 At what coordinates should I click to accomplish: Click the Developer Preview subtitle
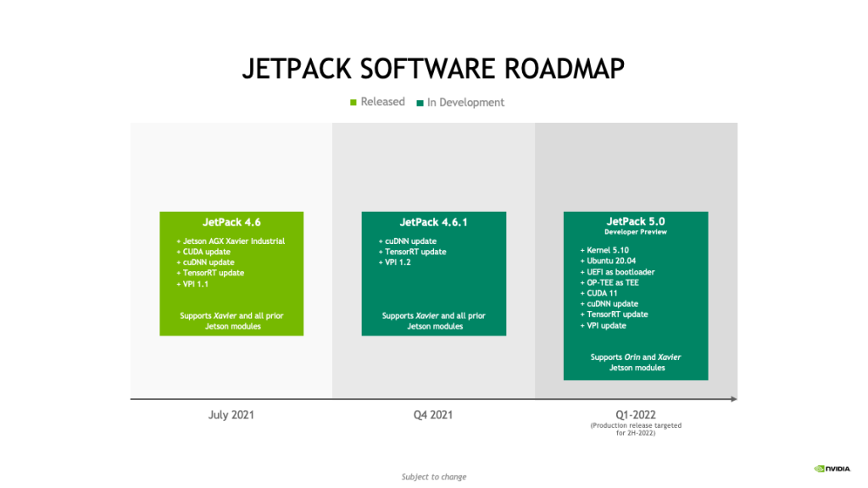click(x=636, y=232)
